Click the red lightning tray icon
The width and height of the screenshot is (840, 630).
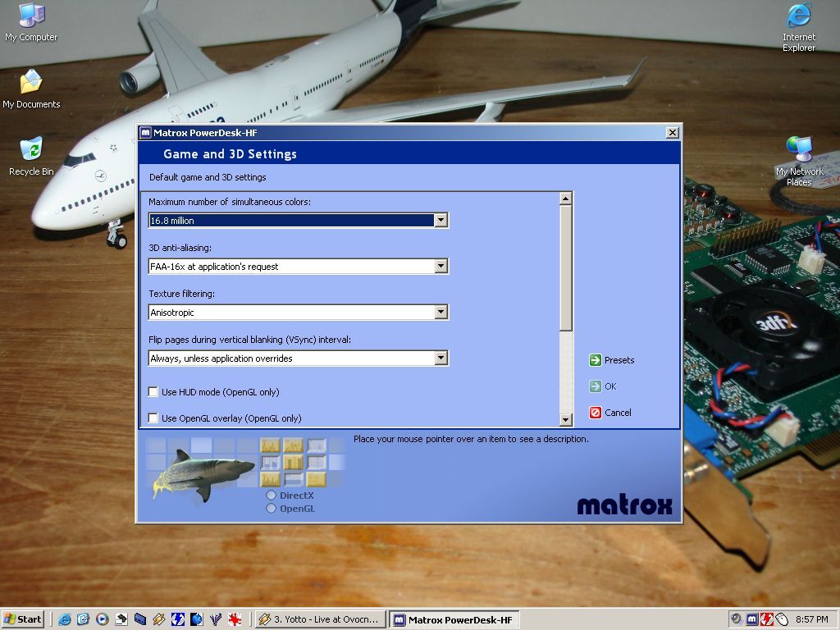[767, 619]
